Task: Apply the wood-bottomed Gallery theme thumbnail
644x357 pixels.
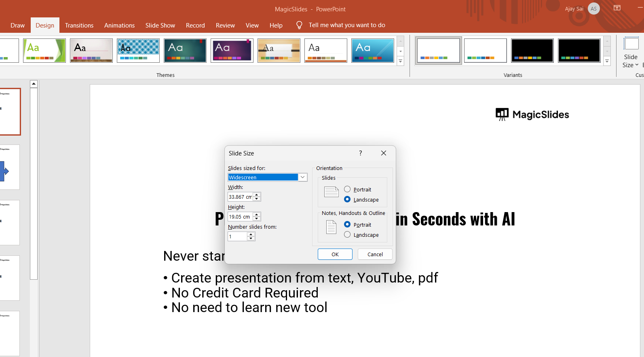Action: (91, 51)
